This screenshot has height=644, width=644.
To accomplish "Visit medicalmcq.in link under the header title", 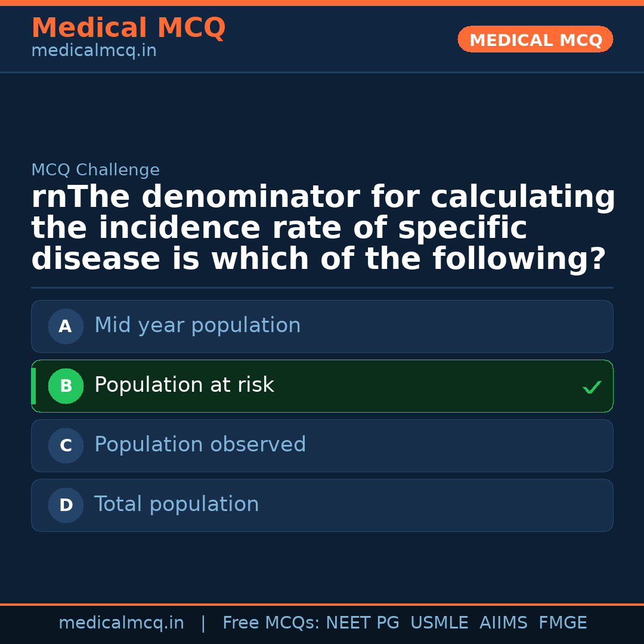I will tap(94, 51).
